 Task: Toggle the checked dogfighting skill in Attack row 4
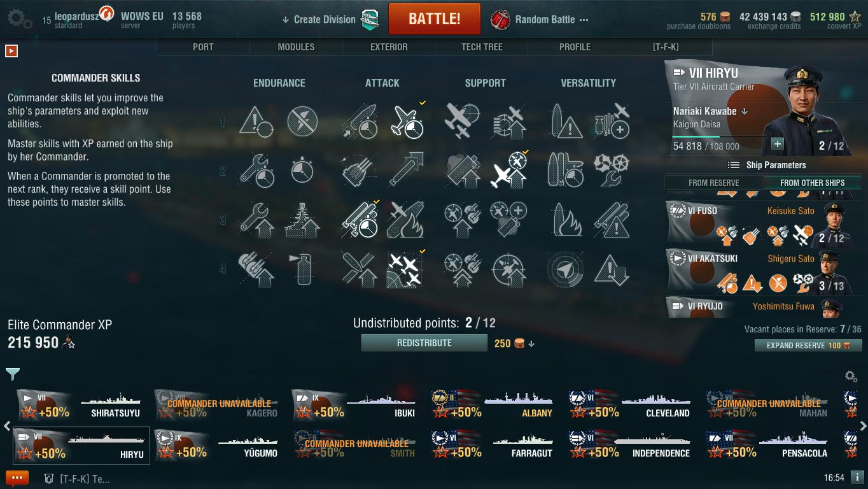pos(405,269)
